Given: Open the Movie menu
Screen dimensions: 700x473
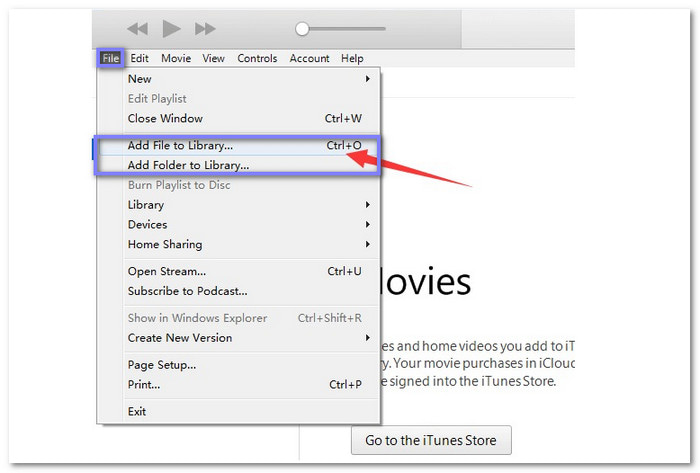Looking at the screenshot, I should [176, 58].
